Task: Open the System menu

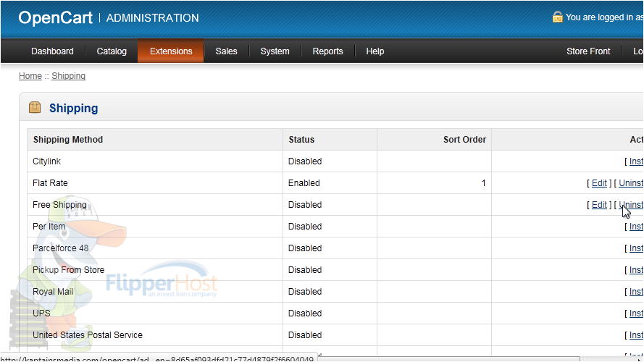Action: [275, 51]
